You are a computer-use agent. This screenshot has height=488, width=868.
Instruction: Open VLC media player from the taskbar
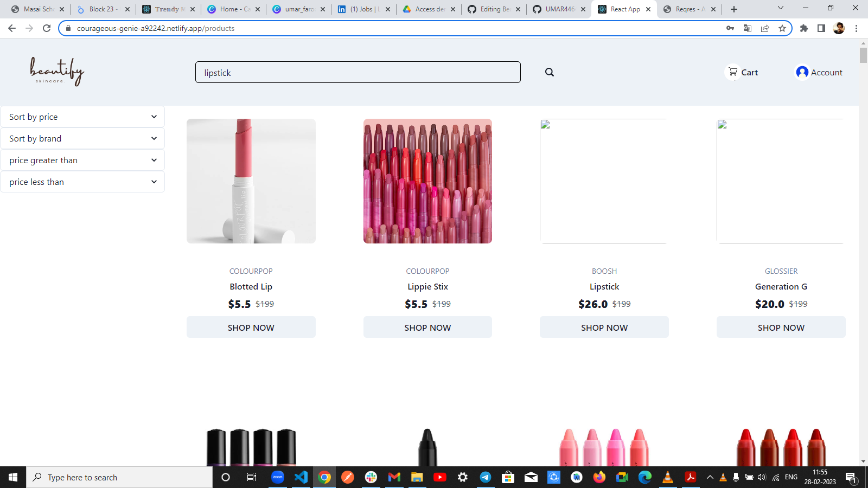click(x=668, y=477)
